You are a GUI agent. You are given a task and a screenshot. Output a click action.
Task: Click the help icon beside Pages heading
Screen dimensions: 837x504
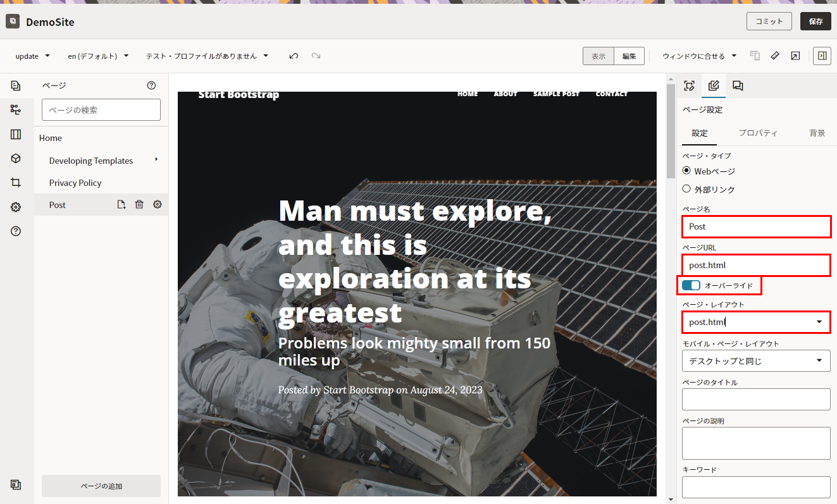[x=151, y=85]
